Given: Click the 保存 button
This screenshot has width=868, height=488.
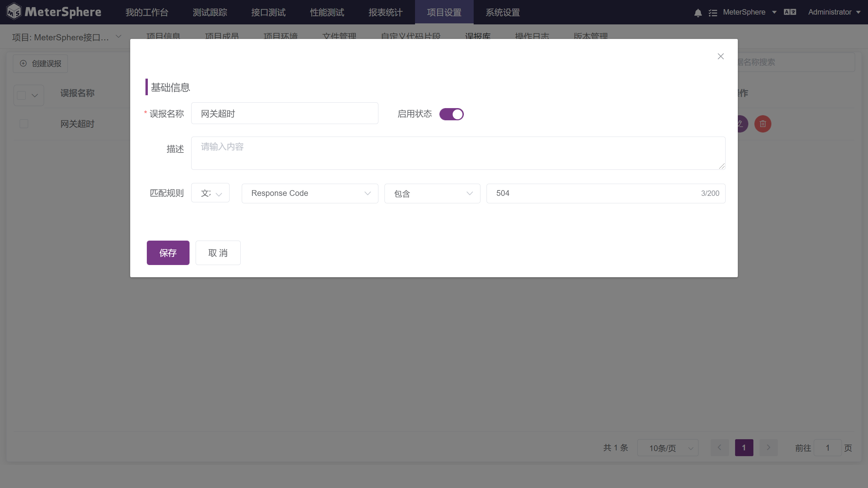Looking at the screenshot, I should (x=168, y=252).
